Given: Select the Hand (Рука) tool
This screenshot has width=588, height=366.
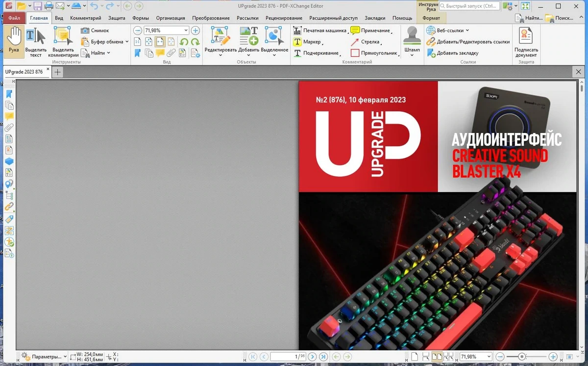Looking at the screenshot, I should point(14,41).
